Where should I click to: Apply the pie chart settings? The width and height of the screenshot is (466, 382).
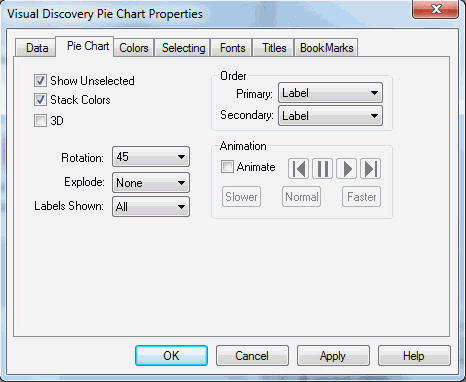point(333,356)
